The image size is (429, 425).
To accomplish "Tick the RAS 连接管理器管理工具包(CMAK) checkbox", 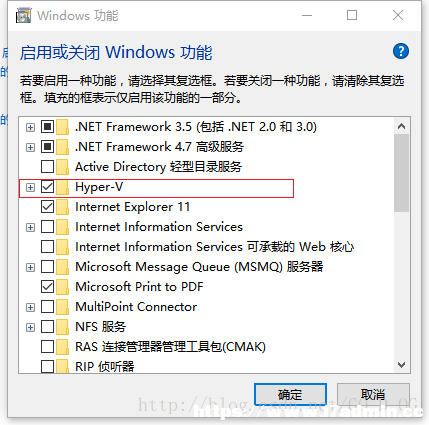I will [47, 347].
